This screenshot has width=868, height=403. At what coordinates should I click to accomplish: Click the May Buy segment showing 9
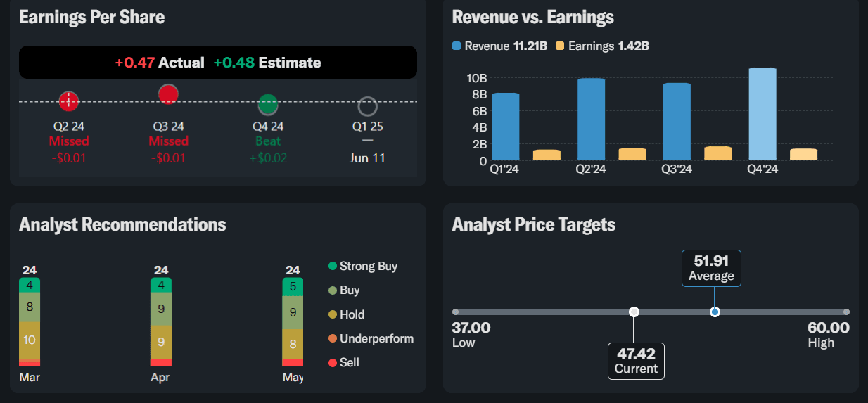293,313
